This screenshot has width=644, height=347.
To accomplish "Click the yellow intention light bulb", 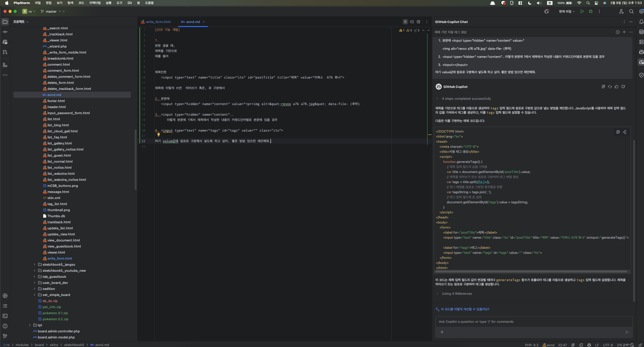I will pyautogui.click(x=159, y=135).
